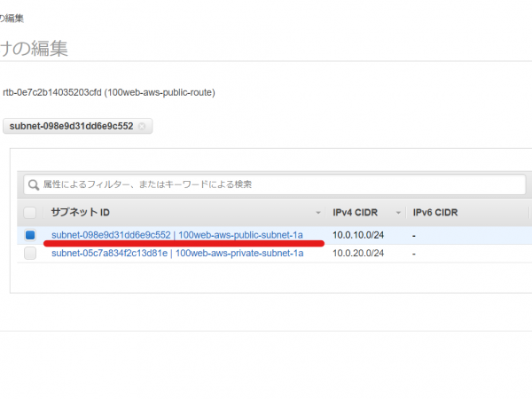
Task: Click the の編集 breadcrumb text
Action: (12, 19)
